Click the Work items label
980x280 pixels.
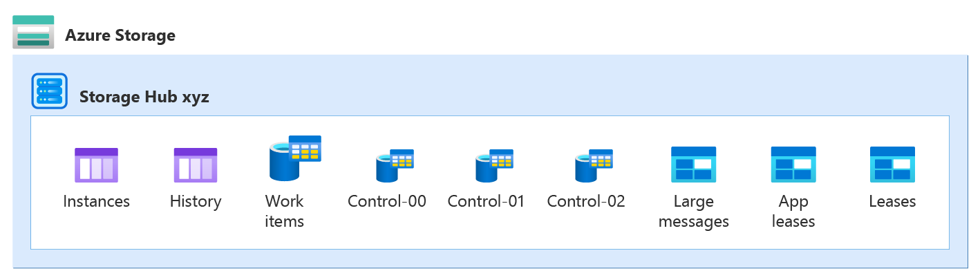coord(284,212)
